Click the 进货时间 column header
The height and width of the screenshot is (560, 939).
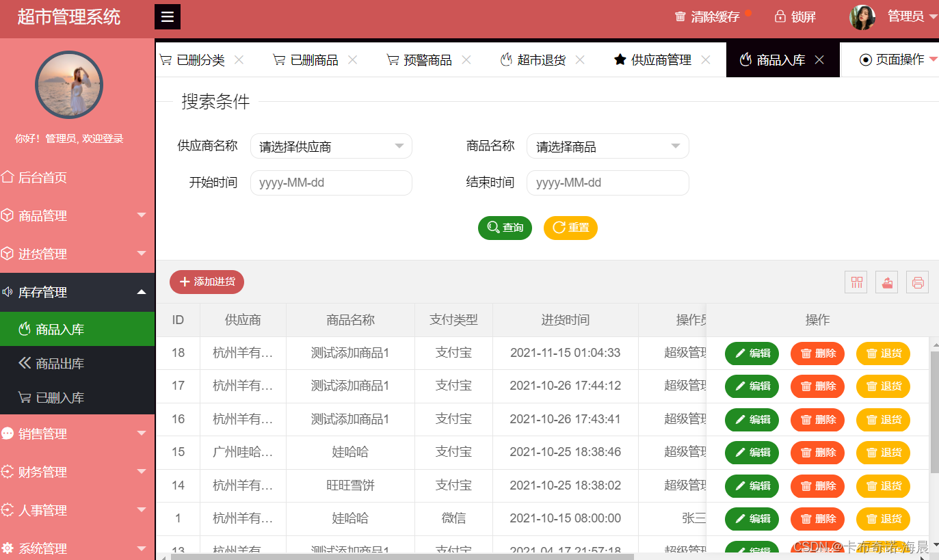pos(565,320)
